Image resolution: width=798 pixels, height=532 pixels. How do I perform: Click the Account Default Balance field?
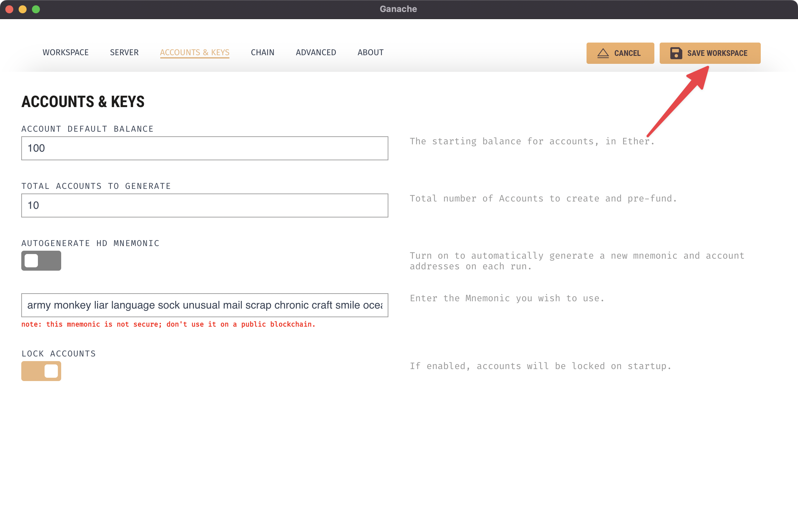pos(204,148)
